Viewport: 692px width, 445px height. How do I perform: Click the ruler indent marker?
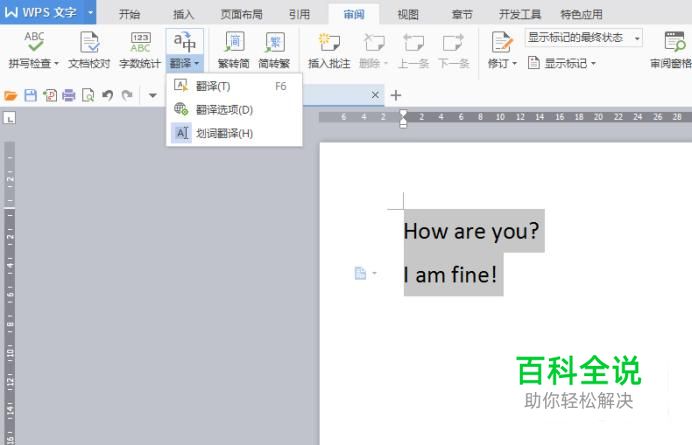403,118
